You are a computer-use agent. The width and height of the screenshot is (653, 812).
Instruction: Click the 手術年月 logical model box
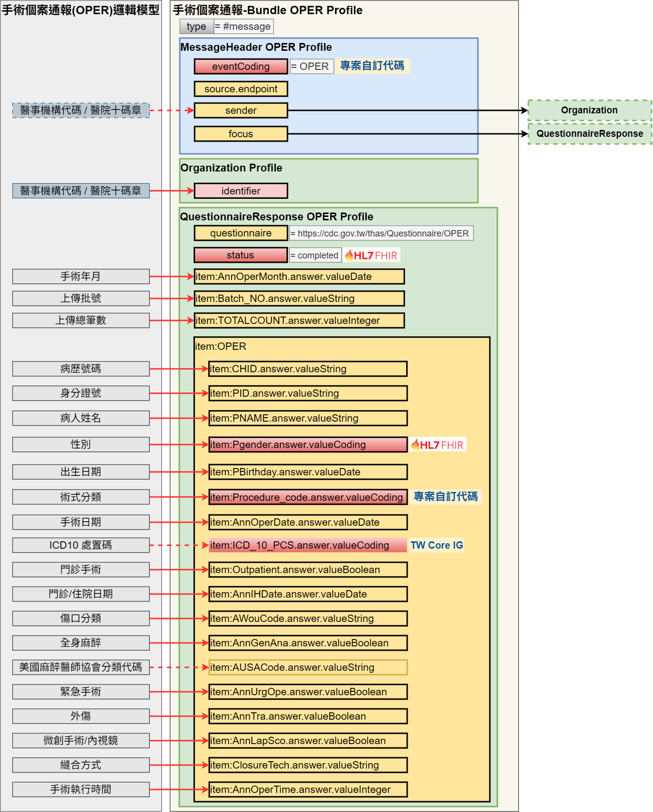[x=81, y=277]
